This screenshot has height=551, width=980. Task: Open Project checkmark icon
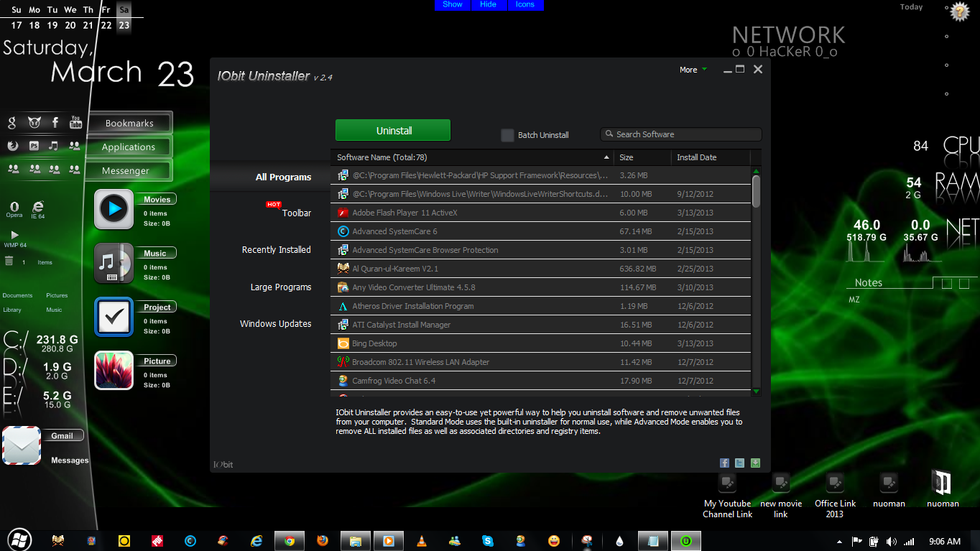coord(114,317)
